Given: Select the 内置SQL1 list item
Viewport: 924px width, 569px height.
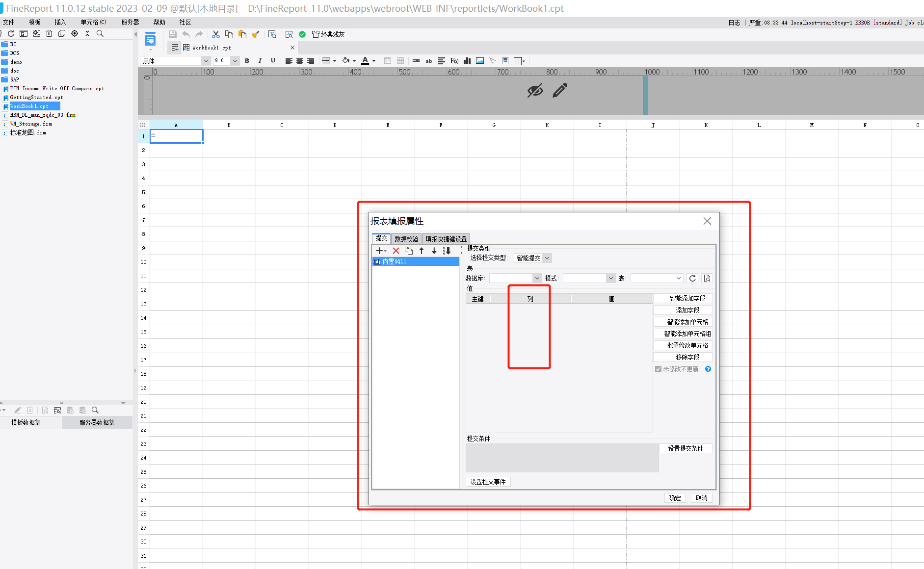Looking at the screenshot, I should [x=416, y=262].
